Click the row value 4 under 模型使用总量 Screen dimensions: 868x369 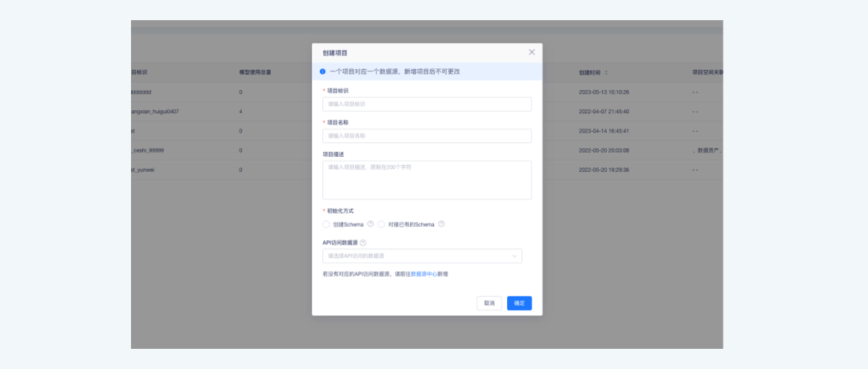[x=241, y=112]
